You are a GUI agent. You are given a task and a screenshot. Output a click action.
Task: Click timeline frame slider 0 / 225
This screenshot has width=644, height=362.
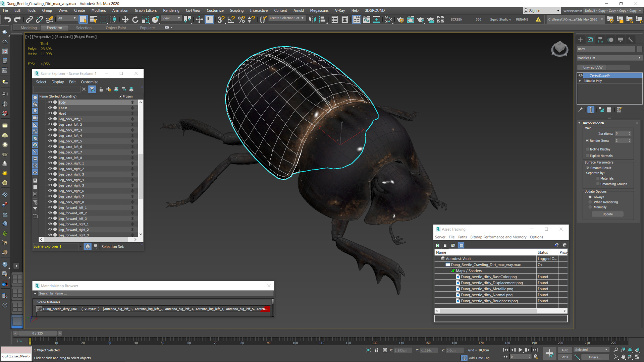coord(38,333)
